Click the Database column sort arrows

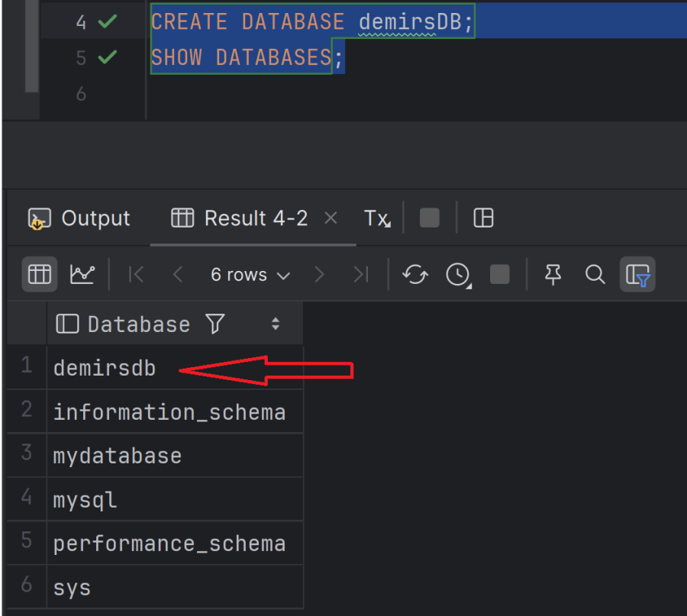click(276, 324)
